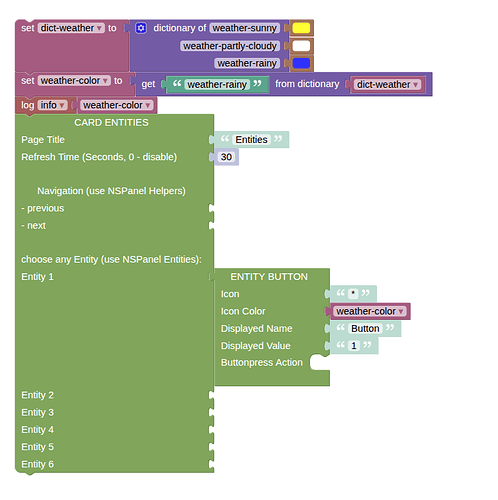Edit the quoted weather-rainy text in get block
Screen dimensions: 498x500
click(x=217, y=85)
